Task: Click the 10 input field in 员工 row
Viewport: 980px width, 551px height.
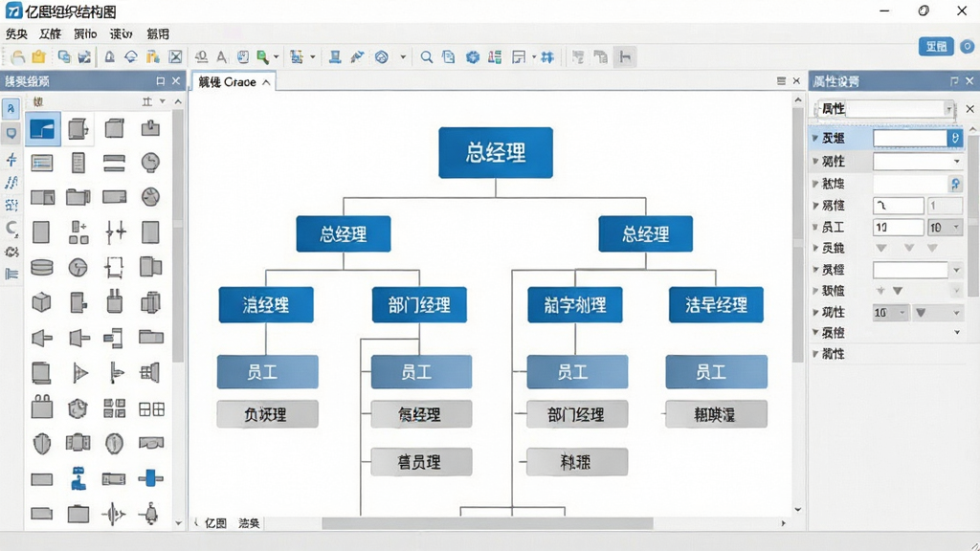Action: point(898,228)
